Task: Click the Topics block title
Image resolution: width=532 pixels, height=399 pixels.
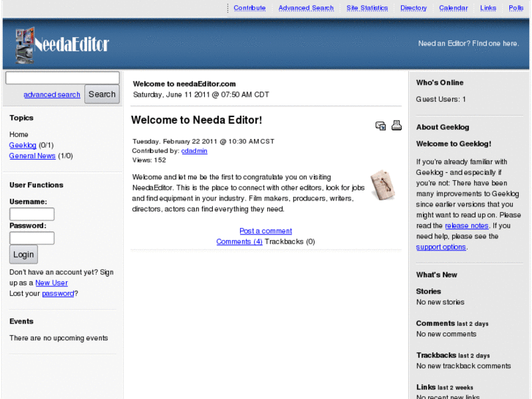Action: point(21,118)
